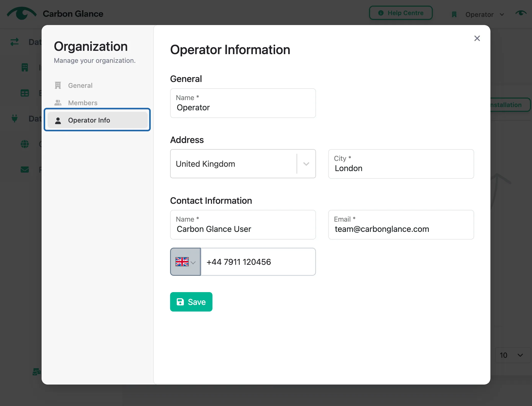Click the floppy disk icon in Save

180,302
